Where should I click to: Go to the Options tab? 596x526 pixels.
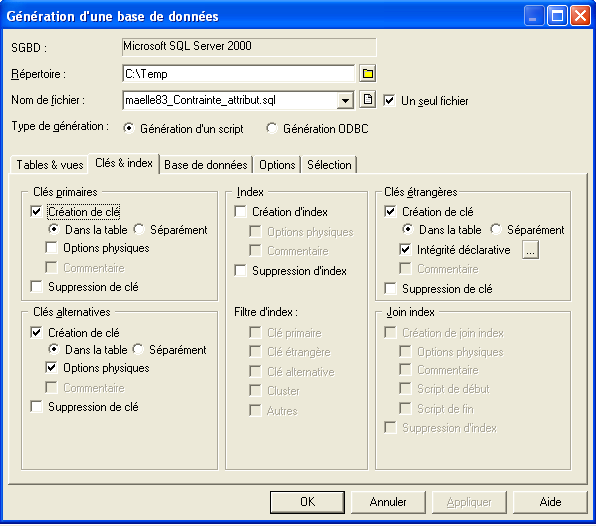click(277, 165)
